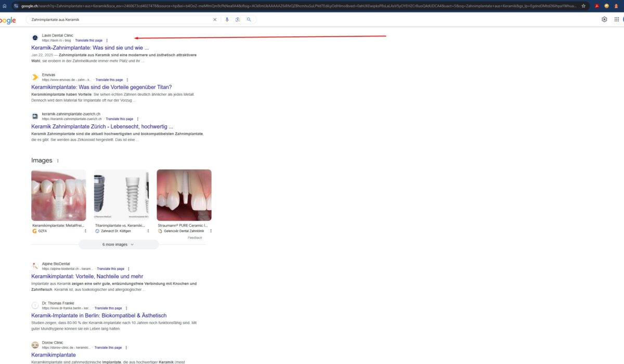Click the Straumann PURE Ceramic image thumbnail

coord(184,195)
